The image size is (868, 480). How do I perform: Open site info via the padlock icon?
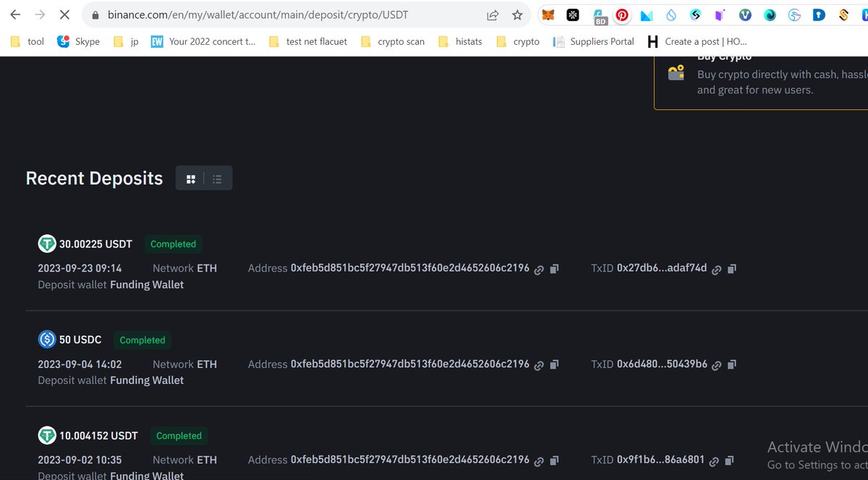tap(94, 15)
